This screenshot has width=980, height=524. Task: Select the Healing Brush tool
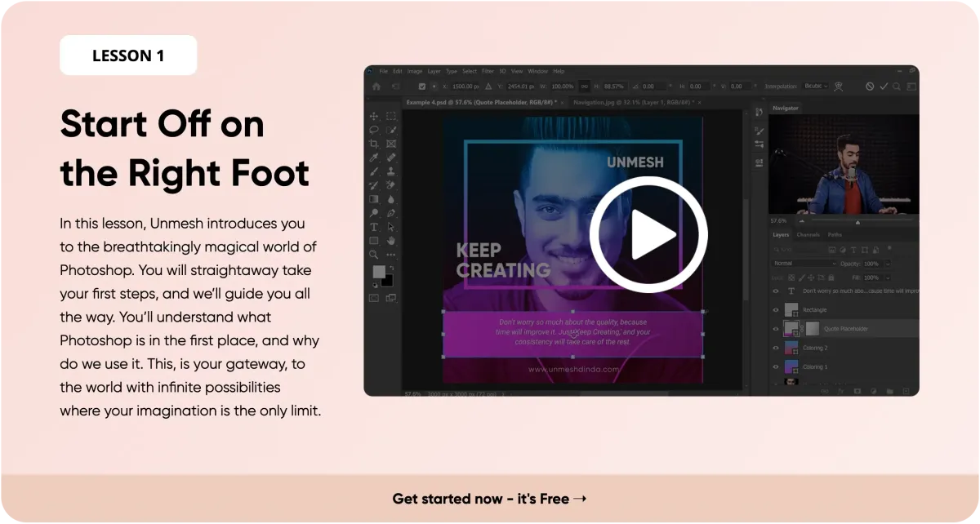391,158
